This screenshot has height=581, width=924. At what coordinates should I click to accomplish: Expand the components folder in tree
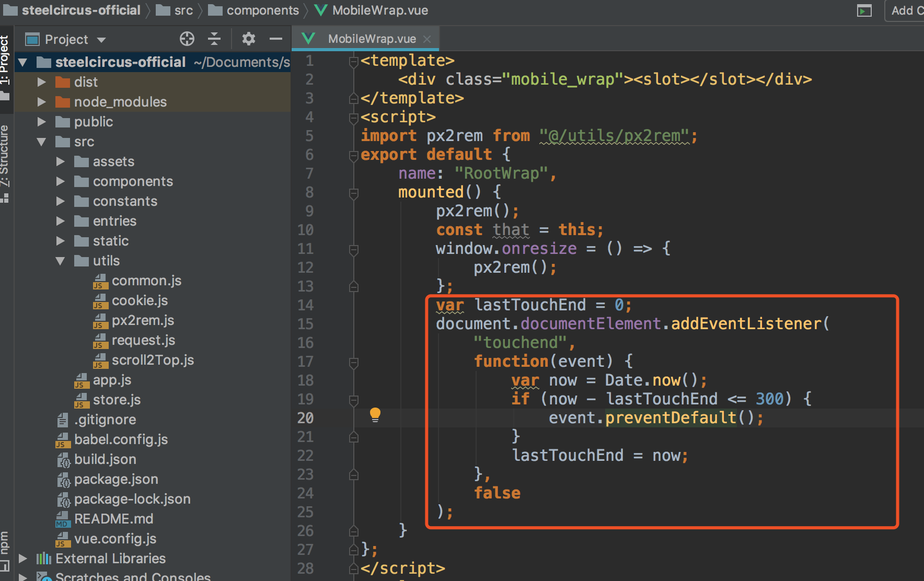[x=61, y=181]
